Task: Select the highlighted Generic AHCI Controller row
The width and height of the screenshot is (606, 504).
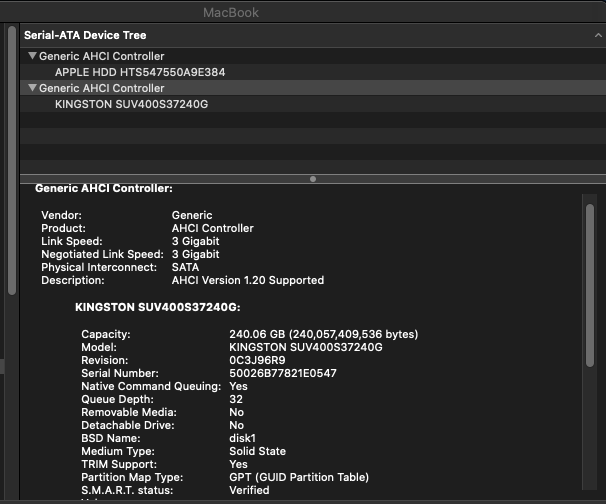Action: 313,88
